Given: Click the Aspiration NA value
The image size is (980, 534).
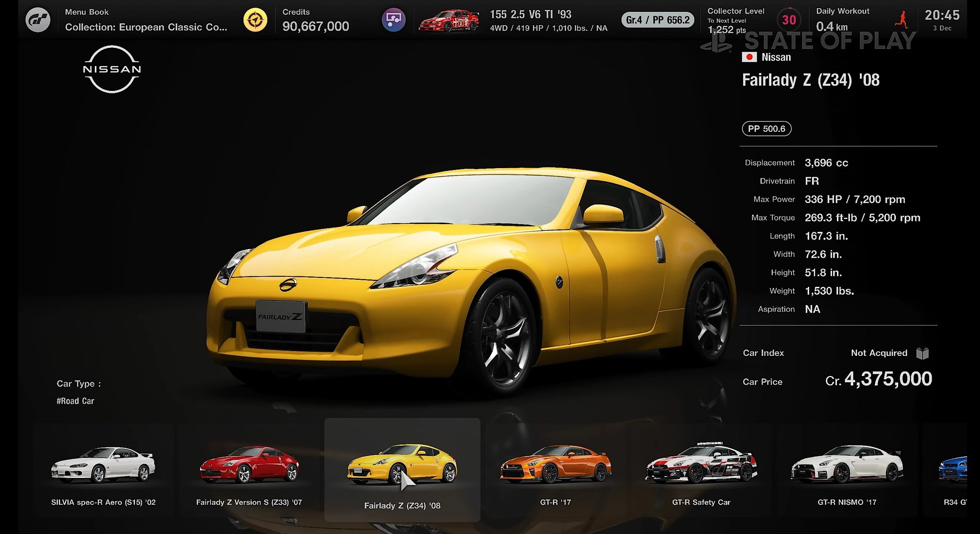Looking at the screenshot, I should coord(813,309).
